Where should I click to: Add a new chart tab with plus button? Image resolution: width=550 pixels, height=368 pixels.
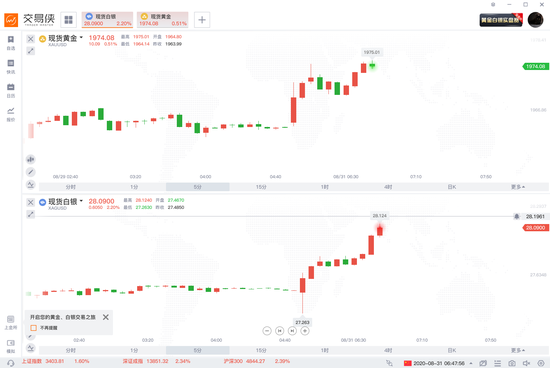[202, 20]
